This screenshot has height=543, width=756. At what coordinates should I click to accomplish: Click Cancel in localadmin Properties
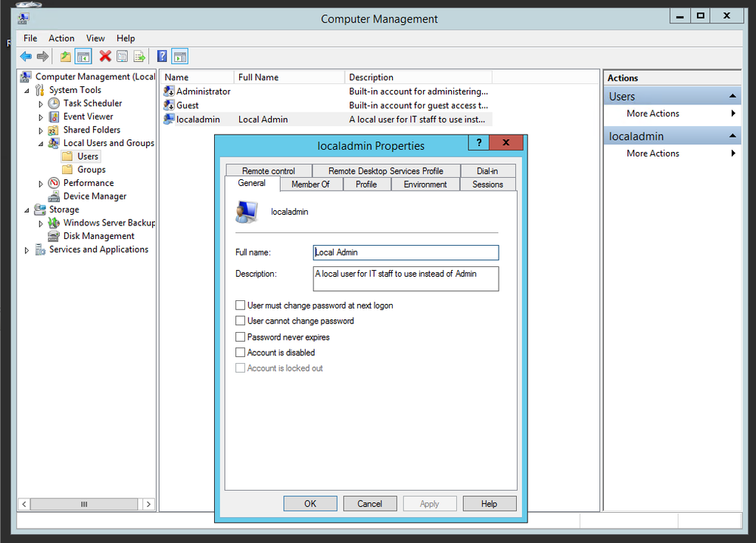370,504
